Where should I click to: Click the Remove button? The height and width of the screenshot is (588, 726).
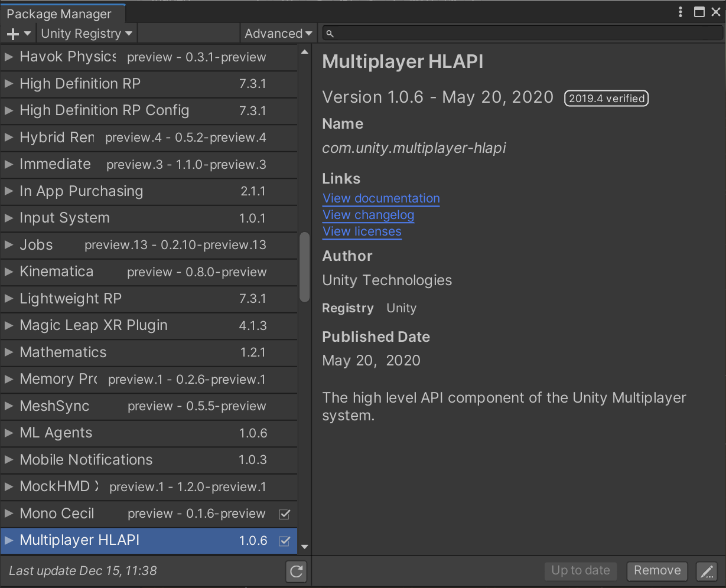tap(657, 570)
